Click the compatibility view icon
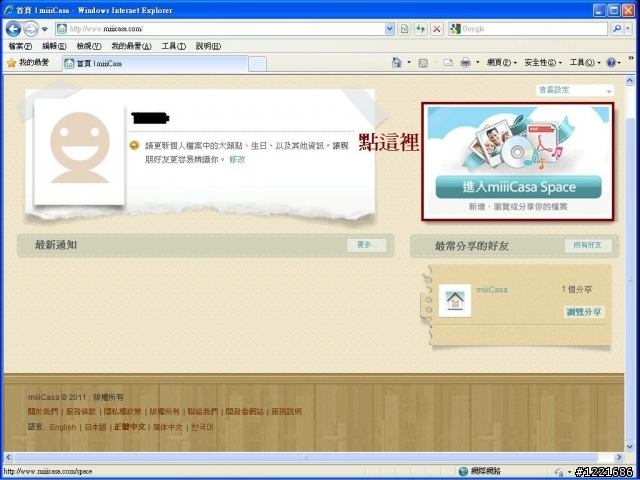This screenshot has height=480, width=640. point(404,29)
